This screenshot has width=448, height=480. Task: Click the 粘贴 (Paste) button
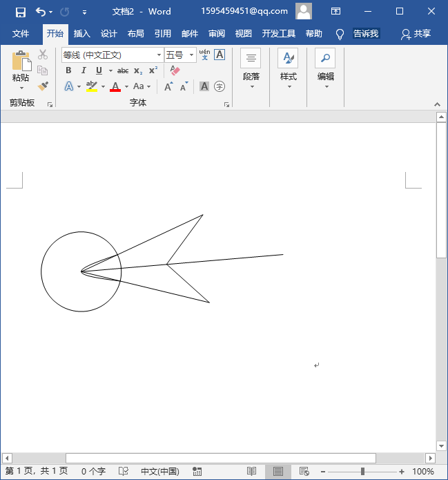[21, 69]
